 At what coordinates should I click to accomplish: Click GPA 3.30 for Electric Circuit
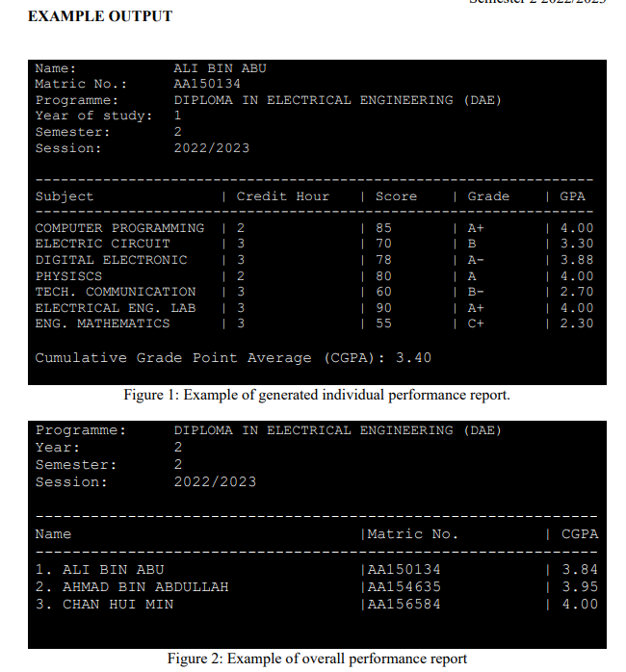coord(577,244)
